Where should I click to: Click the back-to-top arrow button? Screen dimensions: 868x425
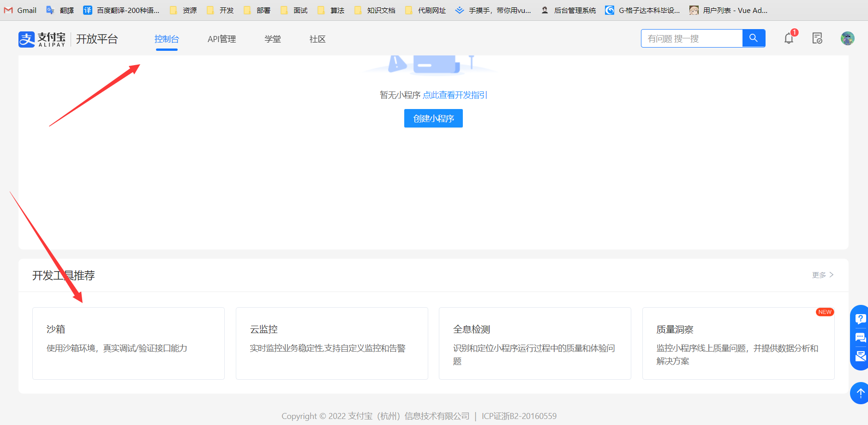pyautogui.click(x=860, y=393)
